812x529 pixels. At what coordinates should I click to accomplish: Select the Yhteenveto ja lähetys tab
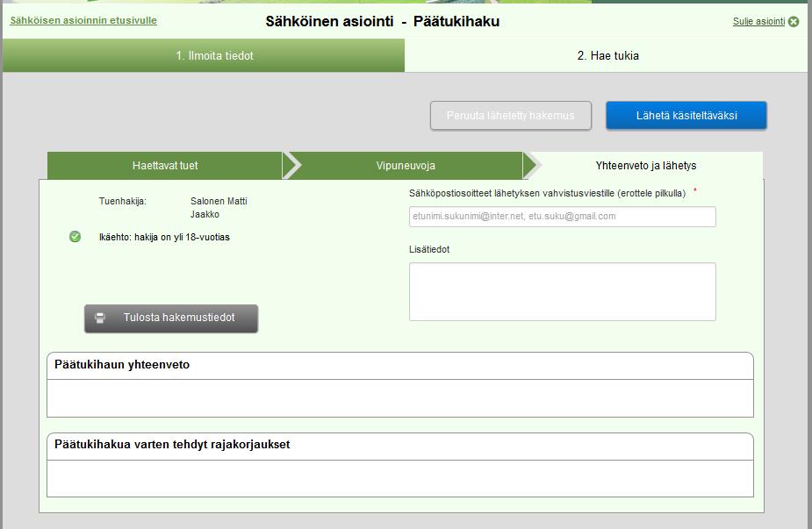(646, 166)
